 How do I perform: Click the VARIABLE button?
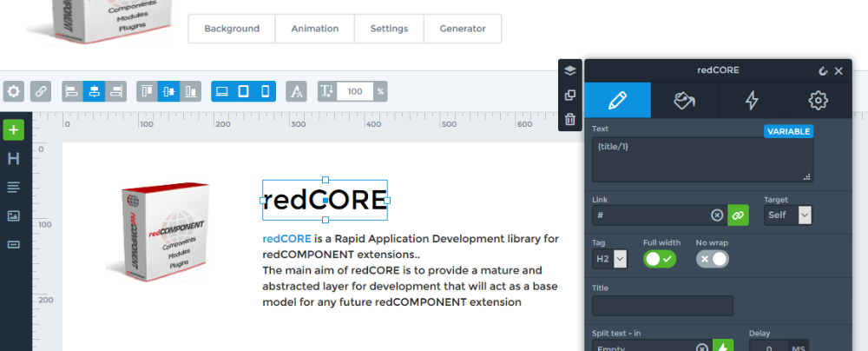[789, 131]
